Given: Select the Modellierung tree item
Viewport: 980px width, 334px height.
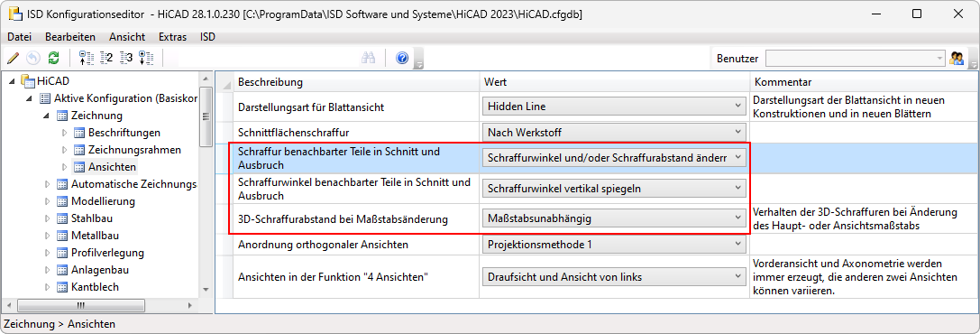Looking at the screenshot, I should (x=103, y=201).
